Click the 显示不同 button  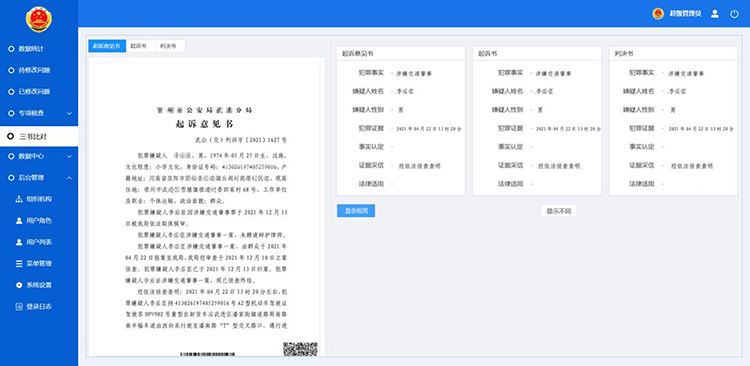coord(559,211)
